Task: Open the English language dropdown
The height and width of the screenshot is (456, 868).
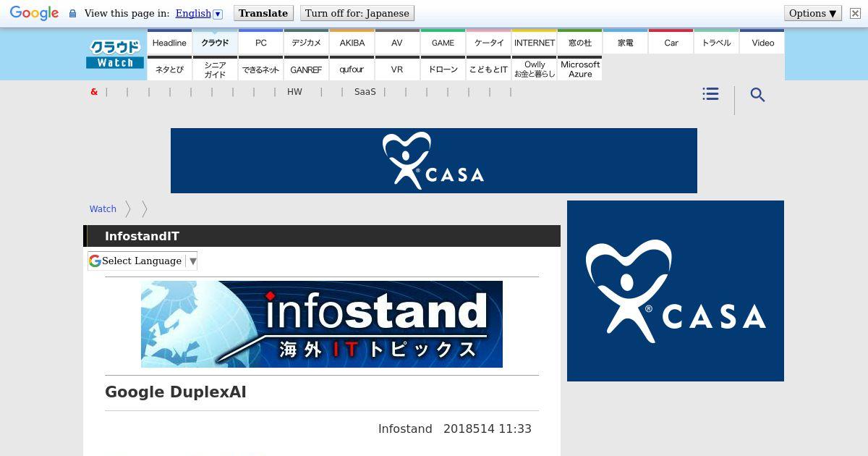Action: click(199, 13)
